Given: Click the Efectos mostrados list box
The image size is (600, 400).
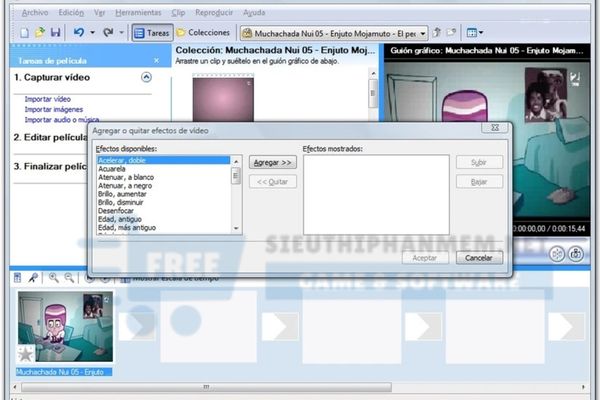Looking at the screenshot, I should coord(376,195).
